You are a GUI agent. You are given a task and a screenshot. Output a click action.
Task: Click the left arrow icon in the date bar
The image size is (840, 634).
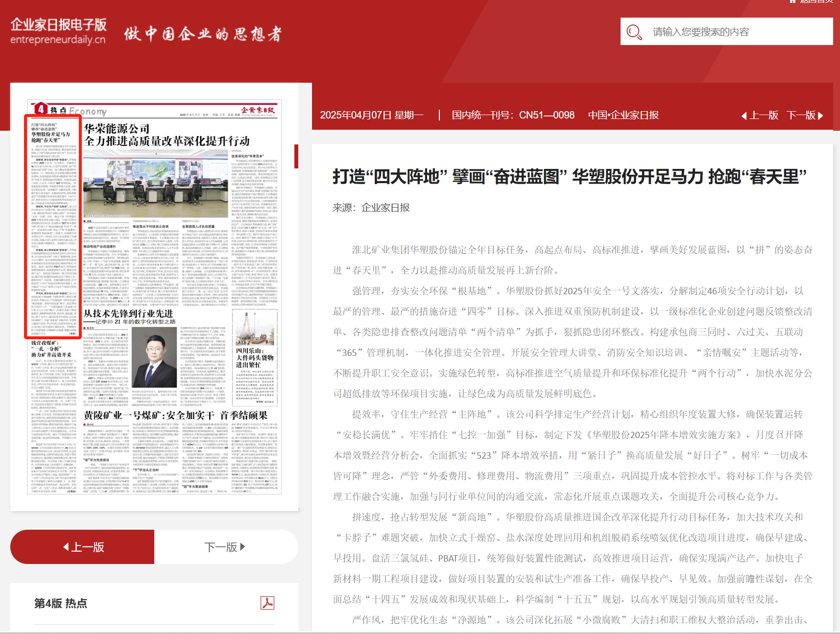click(x=744, y=116)
